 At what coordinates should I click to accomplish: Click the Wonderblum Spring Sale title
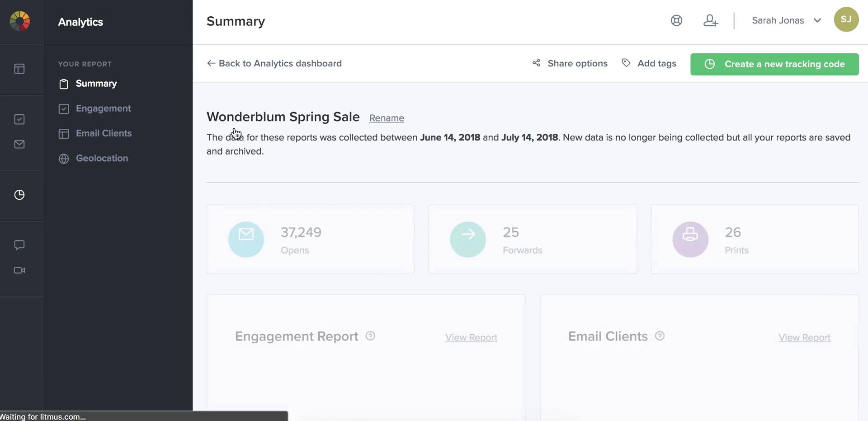283,117
